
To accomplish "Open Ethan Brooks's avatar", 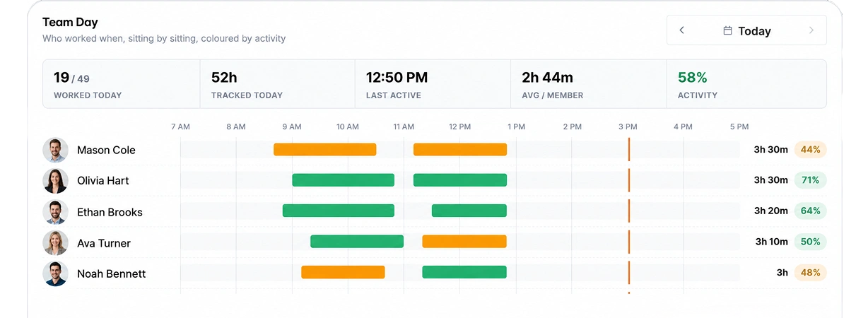I will tap(55, 212).
